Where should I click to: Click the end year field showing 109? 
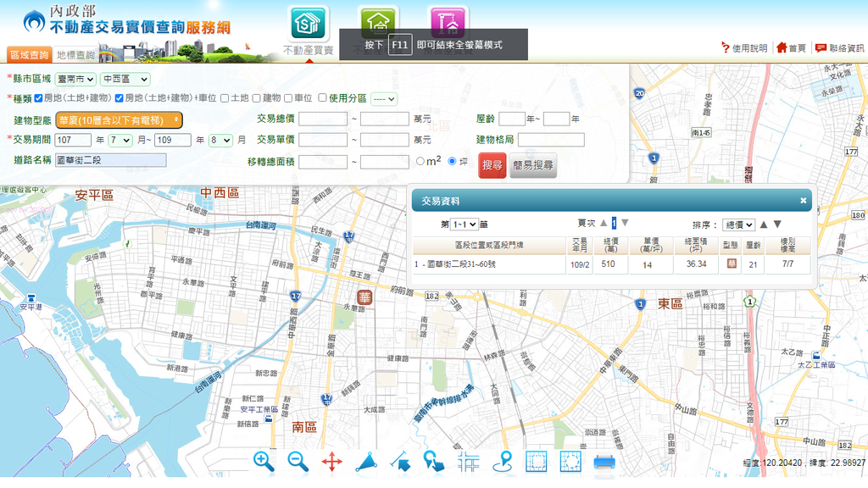click(x=173, y=140)
